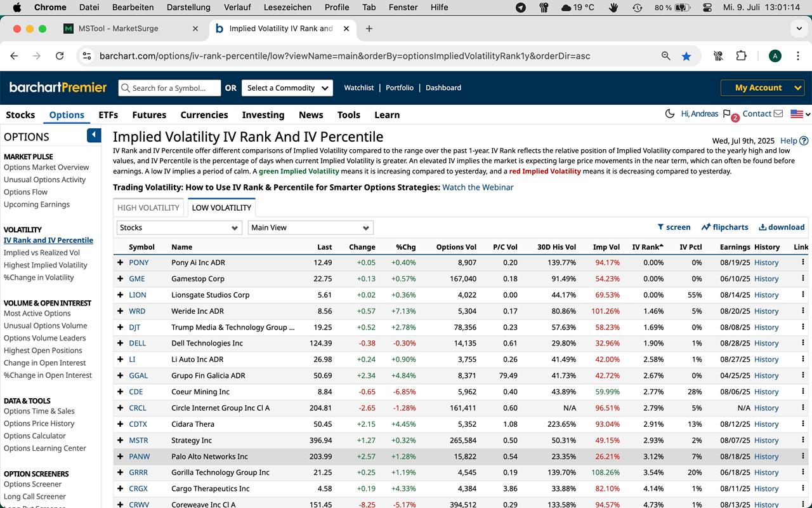This screenshot has width=812, height=508.
Task: Open three-dot links menu for PONY row
Action: click(803, 262)
